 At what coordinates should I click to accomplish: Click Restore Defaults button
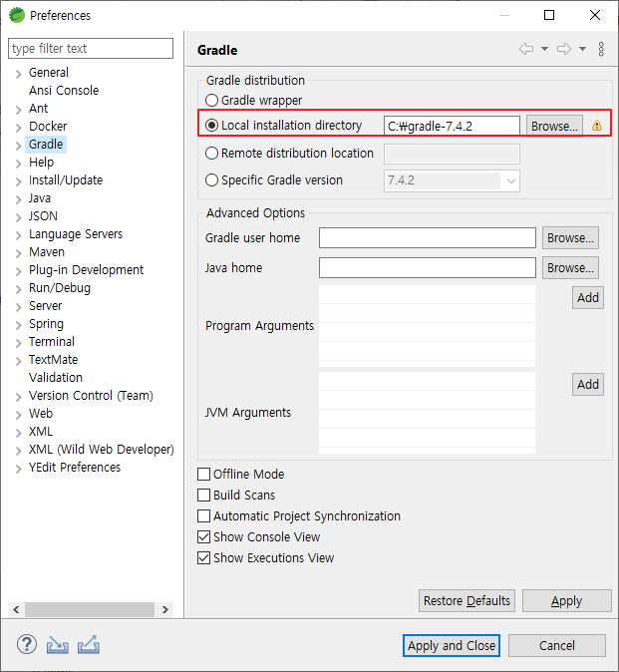point(466,601)
